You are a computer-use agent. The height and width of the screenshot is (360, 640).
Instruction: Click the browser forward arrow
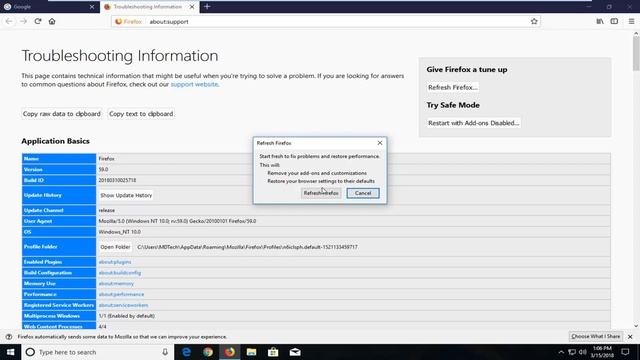tap(23, 21)
